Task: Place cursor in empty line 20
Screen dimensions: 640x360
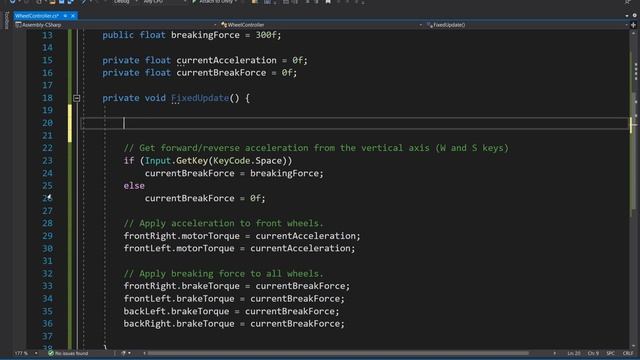Action: (x=354, y=123)
